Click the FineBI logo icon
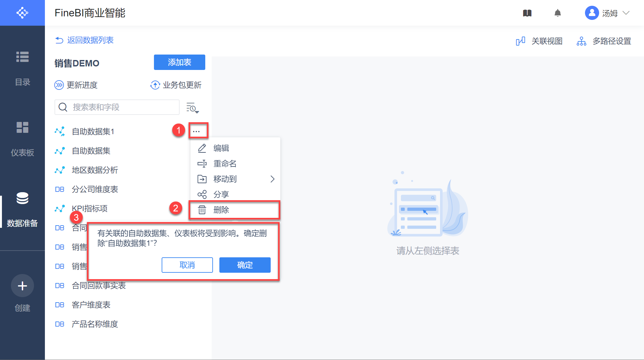 coord(22,13)
